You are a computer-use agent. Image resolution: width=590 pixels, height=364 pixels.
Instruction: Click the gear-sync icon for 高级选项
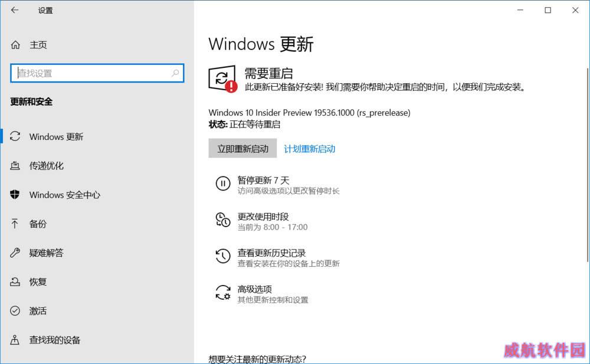[x=223, y=293]
